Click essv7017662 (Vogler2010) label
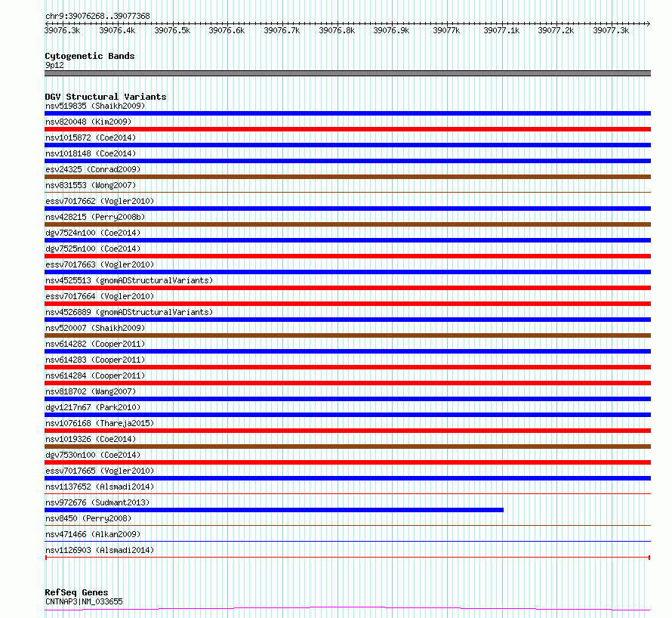Image resolution: width=672 pixels, height=618 pixels. (100, 201)
